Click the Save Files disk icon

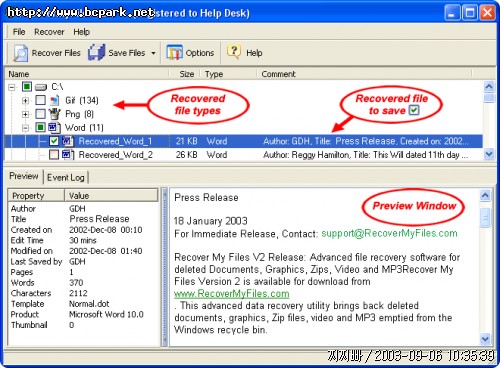click(97, 52)
